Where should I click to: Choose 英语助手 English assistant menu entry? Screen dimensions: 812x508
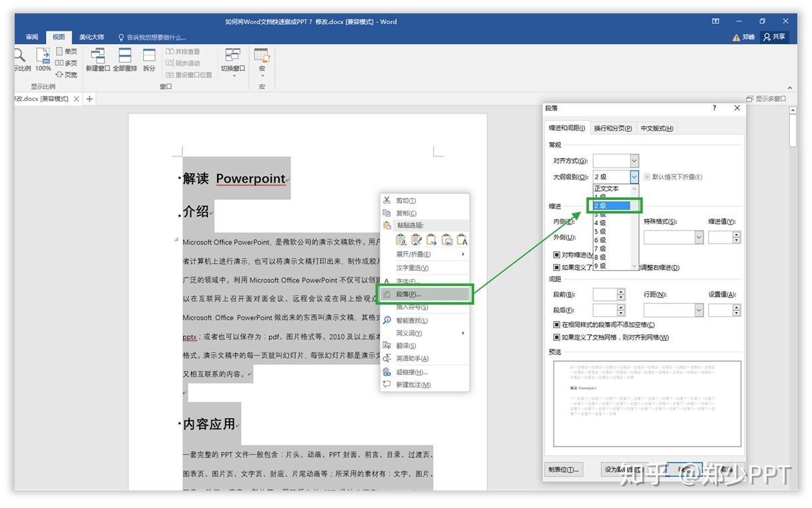pos(425,358)
